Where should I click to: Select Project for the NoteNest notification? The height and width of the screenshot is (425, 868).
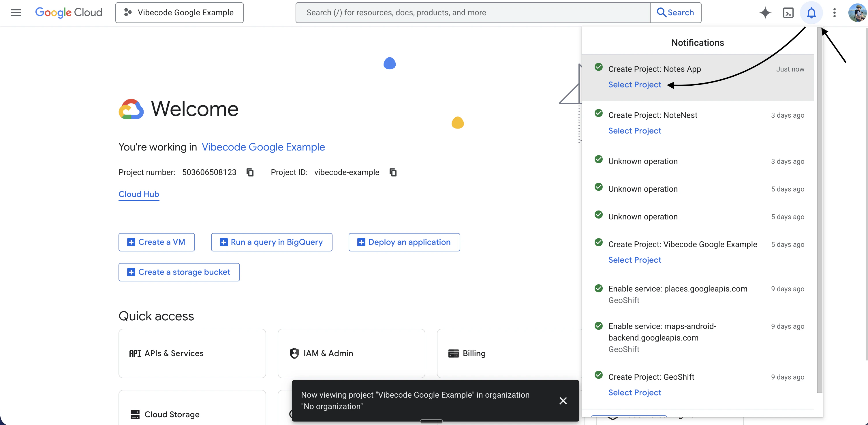[x=634, y=131]
